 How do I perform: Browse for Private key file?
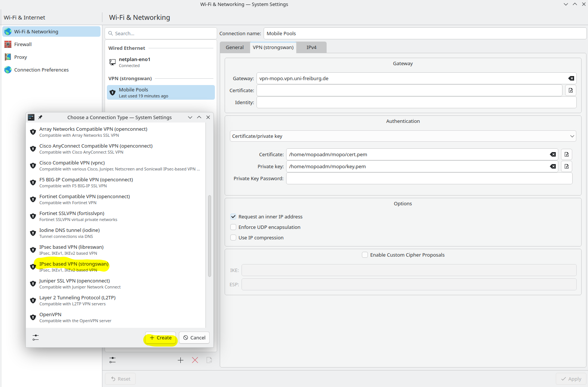[567, 166]
